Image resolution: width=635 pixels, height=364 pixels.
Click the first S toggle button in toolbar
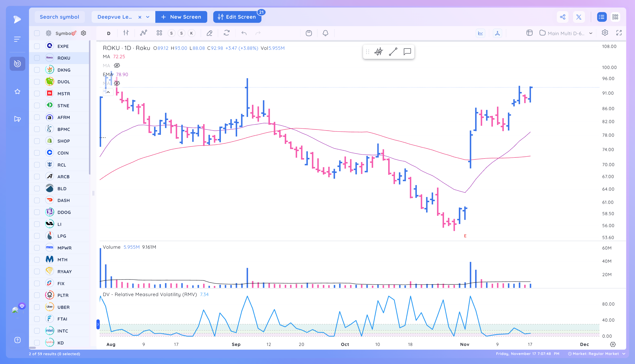[x=171, y=33]
